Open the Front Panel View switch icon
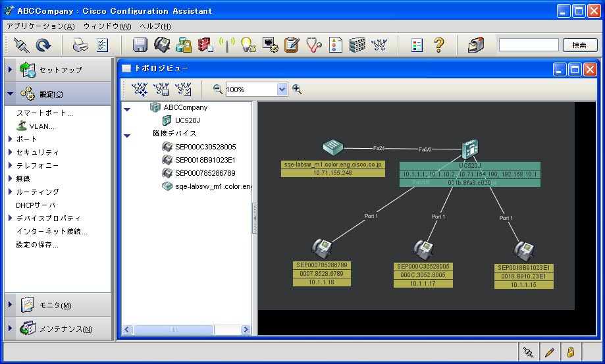Screen dimensions: 605x364 (x=357, y=45)
